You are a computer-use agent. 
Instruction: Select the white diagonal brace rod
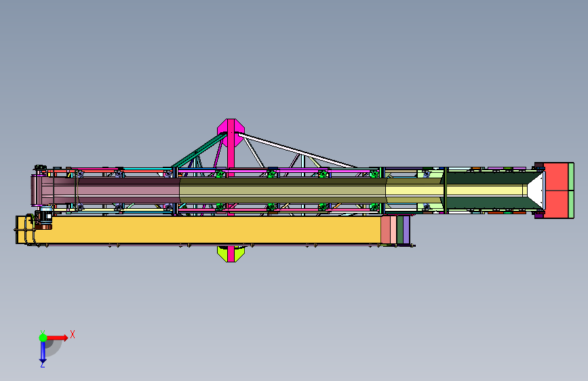296,150
